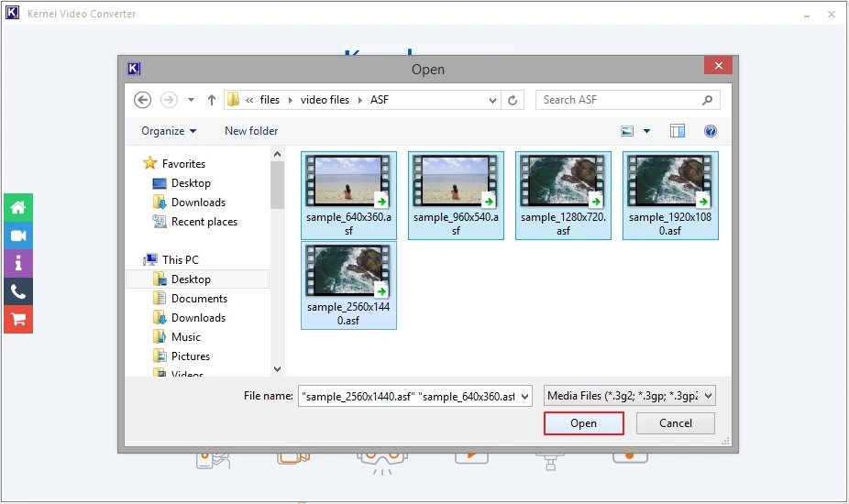This screenshot has height=504, width=849.
Task: Click the 'ASF' breadcrumb segment
Action: [x=380, y=100]
